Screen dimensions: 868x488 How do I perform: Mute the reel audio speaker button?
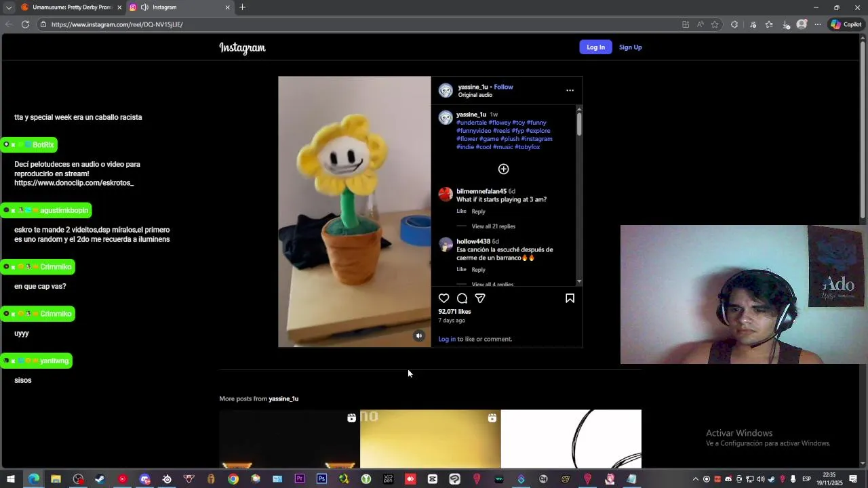pos(419,335)
